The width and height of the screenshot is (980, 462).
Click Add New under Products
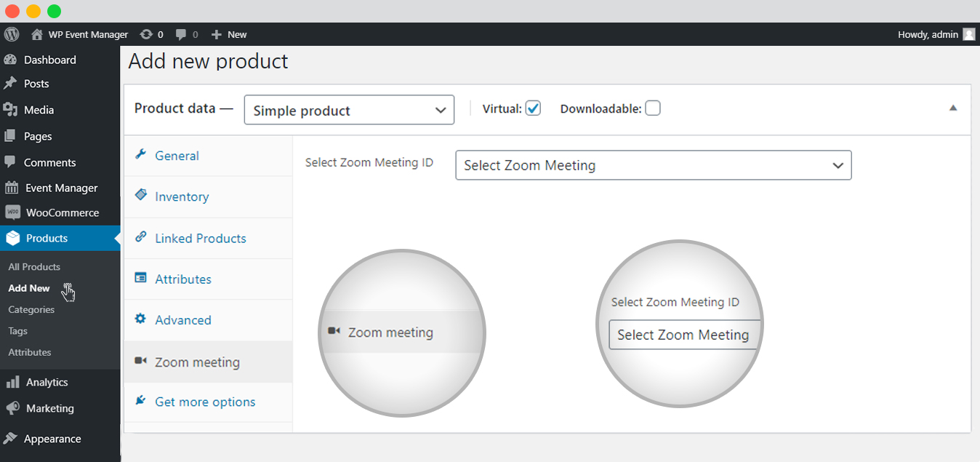pyautogui.click(x=29, y=288)
